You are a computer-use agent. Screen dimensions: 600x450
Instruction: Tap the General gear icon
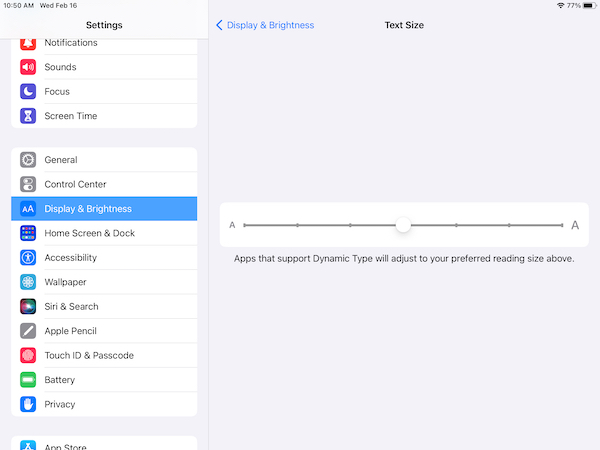point(28,160)
